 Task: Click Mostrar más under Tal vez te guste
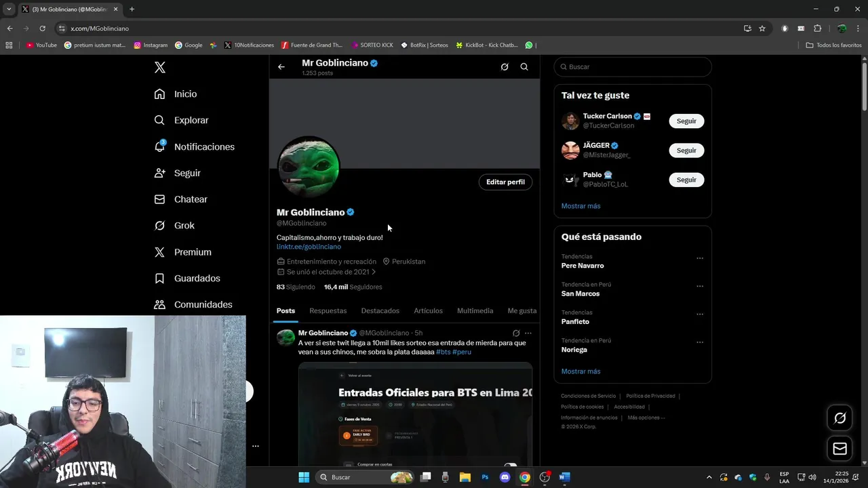pyautogui.click(x=580, y=206)
